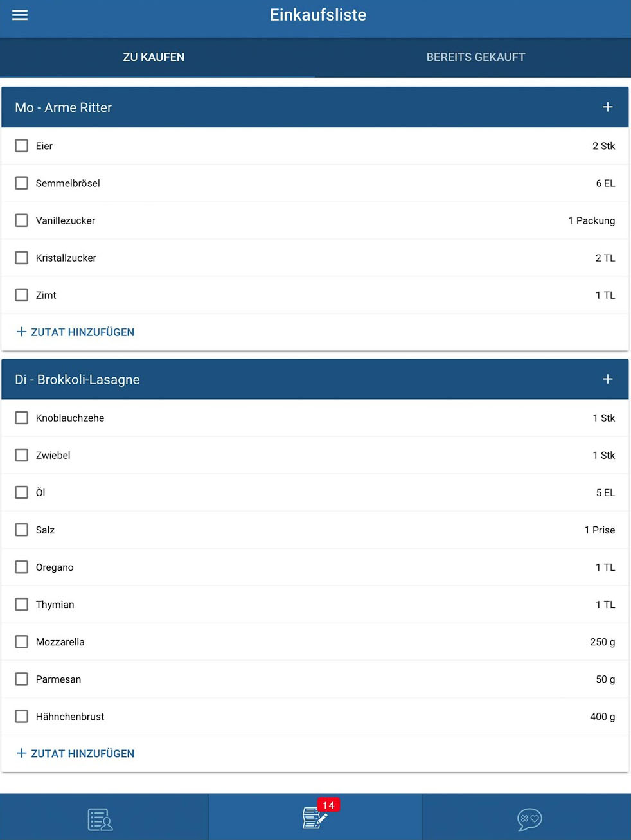Tick the Knoblauchzehe checkbox
Viewport: 631px width, 840px height.
coord(22,418)
